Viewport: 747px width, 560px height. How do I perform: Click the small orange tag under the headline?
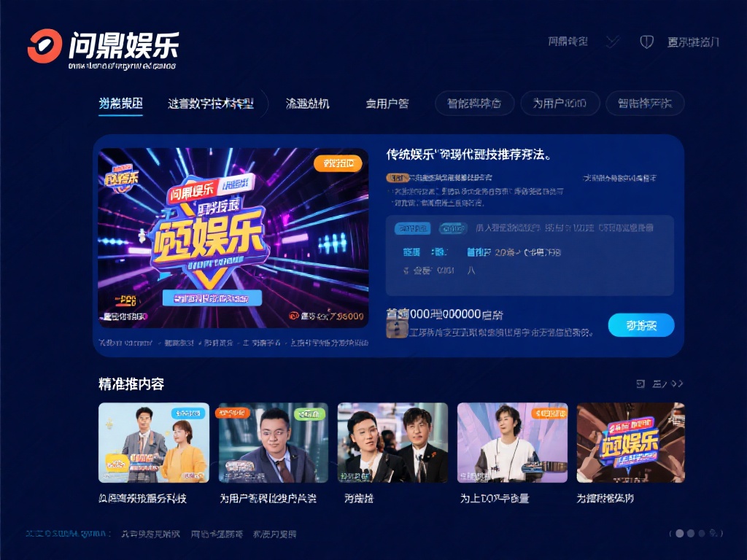(397, 178)
